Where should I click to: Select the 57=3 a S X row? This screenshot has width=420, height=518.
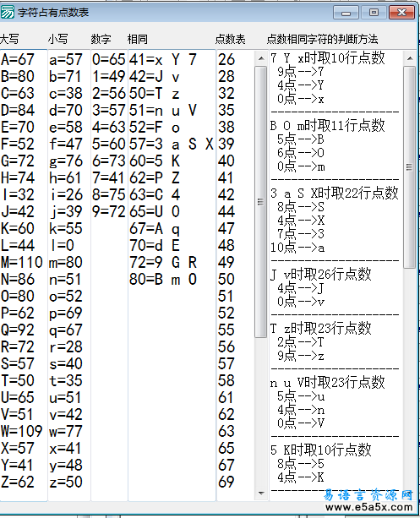pos(172,144)
